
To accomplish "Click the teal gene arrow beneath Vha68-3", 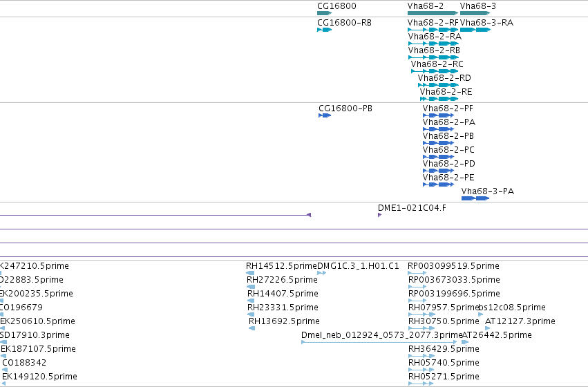I will click(x=475, y=13).
